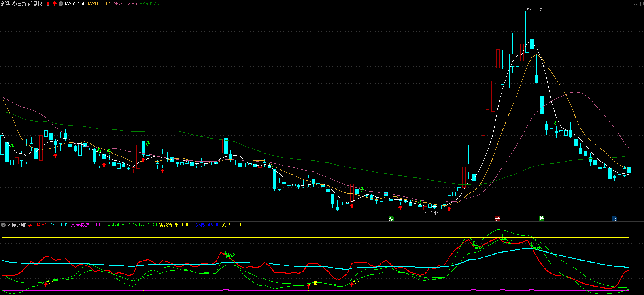The height and width of the screenshot is (295, 644).
Task: Click the 4.47 highest price label
Action: pos(537,10)
